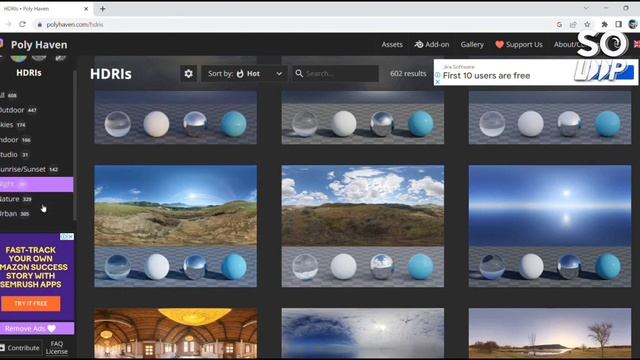Screen dimensions: 640x360
Task: Click the Remove Ads button
Action: [x=37, y=328]
